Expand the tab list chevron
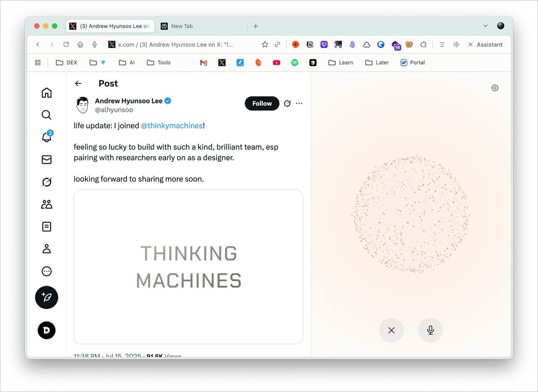The height and width of the screenshot is (392, 538). click(486, 26)
